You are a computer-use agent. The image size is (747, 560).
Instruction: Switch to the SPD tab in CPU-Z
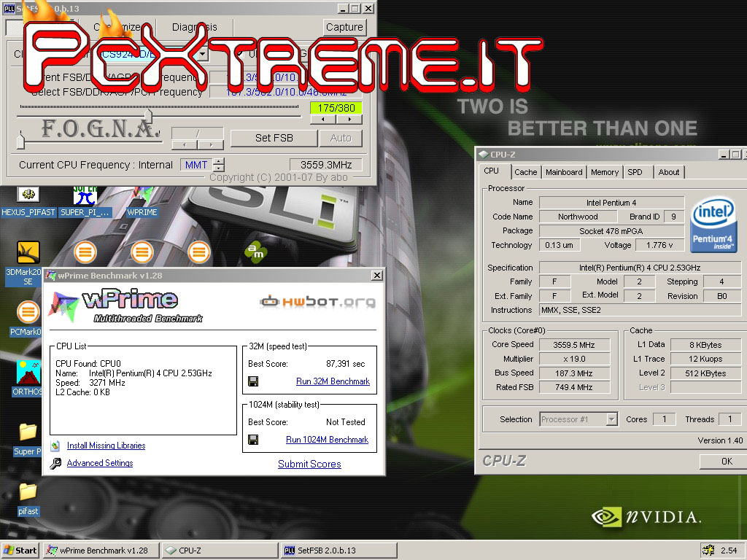[x=635, y=172]
